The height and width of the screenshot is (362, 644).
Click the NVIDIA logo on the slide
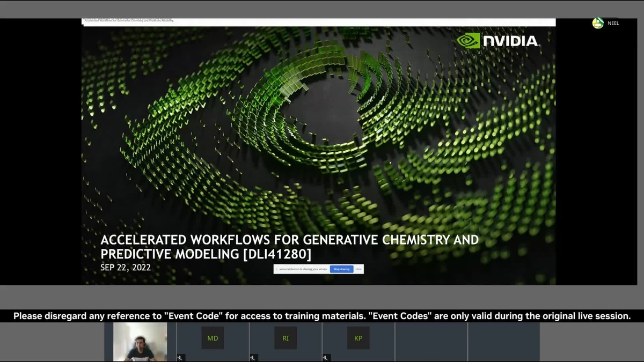(x=497, y=41)
